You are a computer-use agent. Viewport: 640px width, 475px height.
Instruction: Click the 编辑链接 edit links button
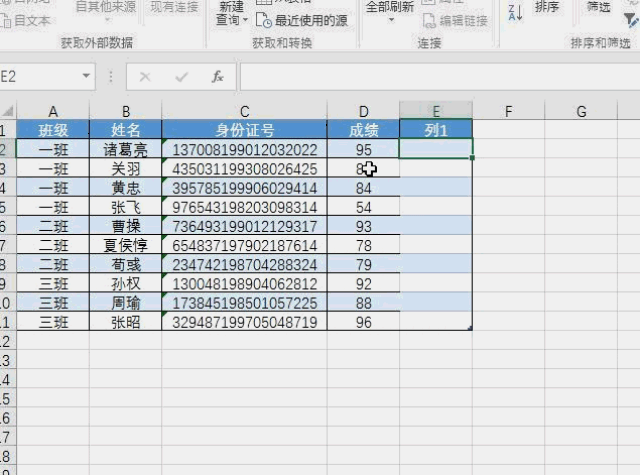coord(455,21)
